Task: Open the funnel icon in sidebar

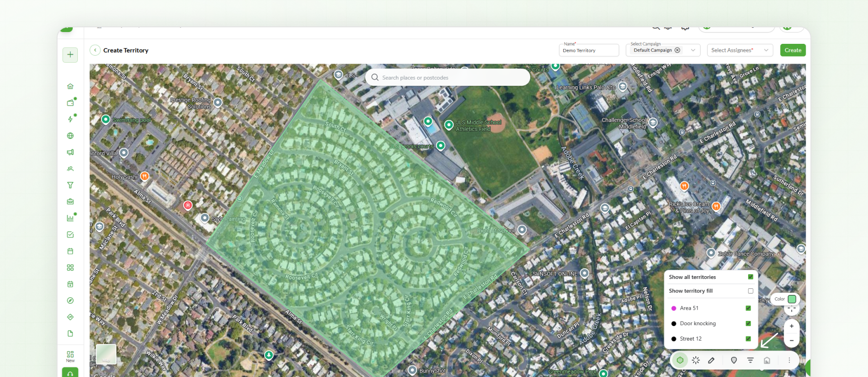Action: [70, 185]
